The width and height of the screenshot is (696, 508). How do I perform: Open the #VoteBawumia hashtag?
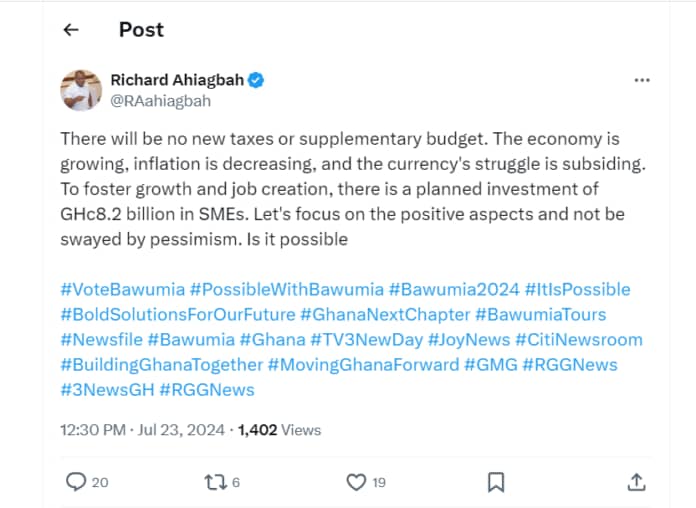pyautogui.click(x=122, y=290)
